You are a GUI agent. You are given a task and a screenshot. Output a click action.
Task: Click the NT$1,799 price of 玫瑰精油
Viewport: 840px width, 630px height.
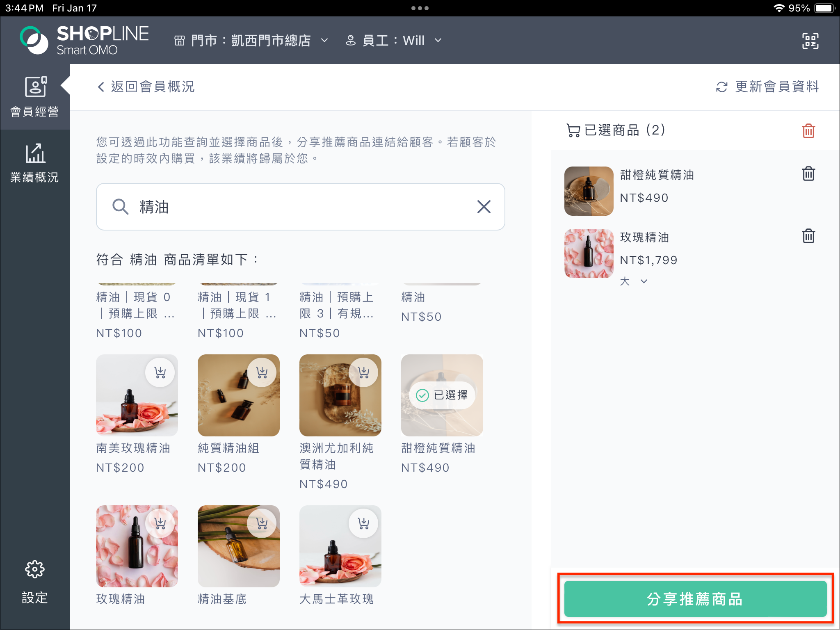tap(648, 260)
